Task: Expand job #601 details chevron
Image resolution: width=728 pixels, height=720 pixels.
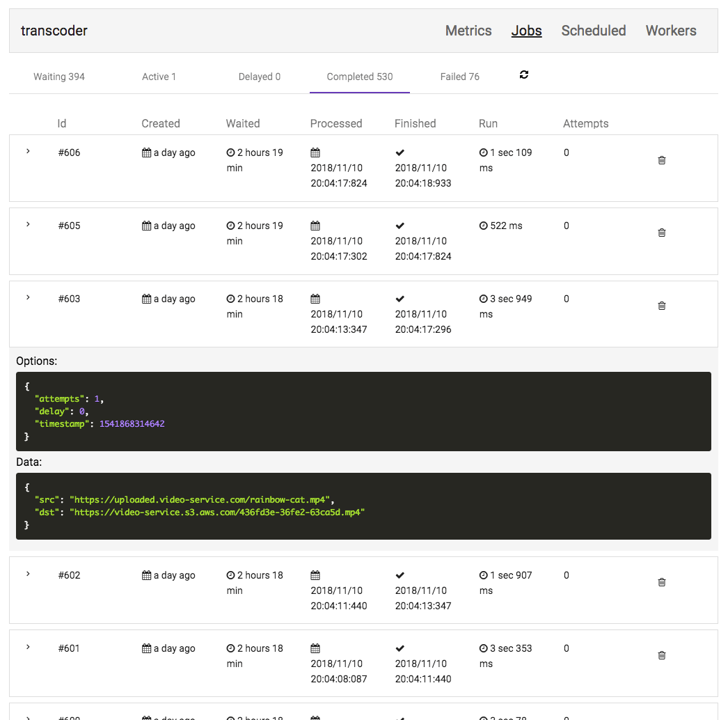Action: pos(28,647)
